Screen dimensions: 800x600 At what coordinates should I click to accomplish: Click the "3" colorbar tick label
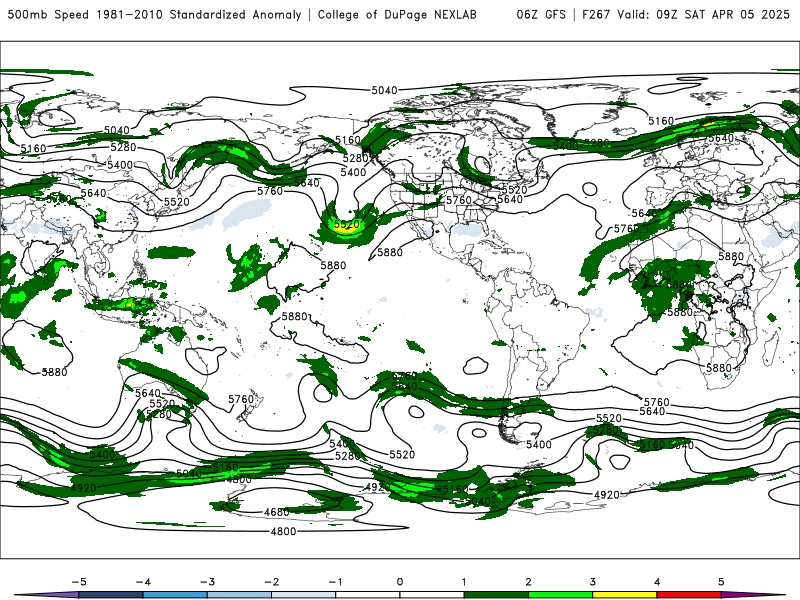pyautogui.click(x=593, y=582)
